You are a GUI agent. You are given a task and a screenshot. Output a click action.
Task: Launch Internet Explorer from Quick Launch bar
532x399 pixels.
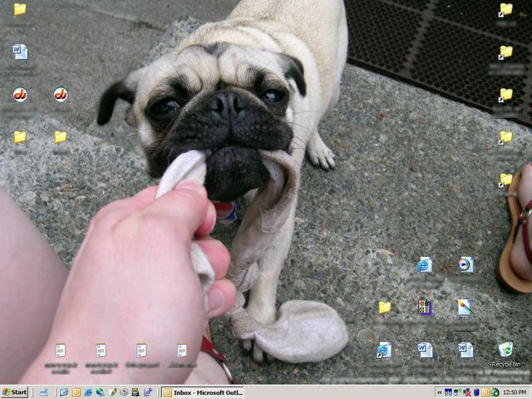tap(88, 392)
